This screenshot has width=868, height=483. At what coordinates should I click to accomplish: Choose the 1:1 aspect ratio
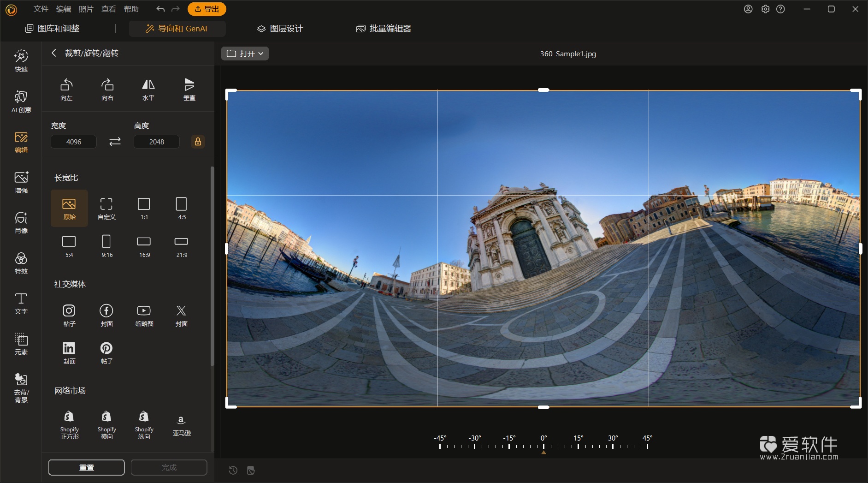click(x=144, y=208)
